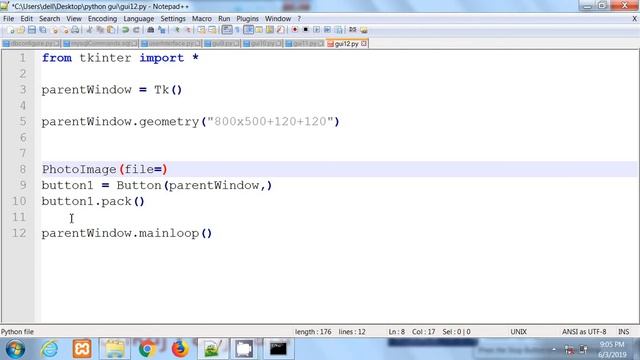This screenshot has height=360, width=640.
Task: Show hidden system tray icons arrow
Action: 554,349
